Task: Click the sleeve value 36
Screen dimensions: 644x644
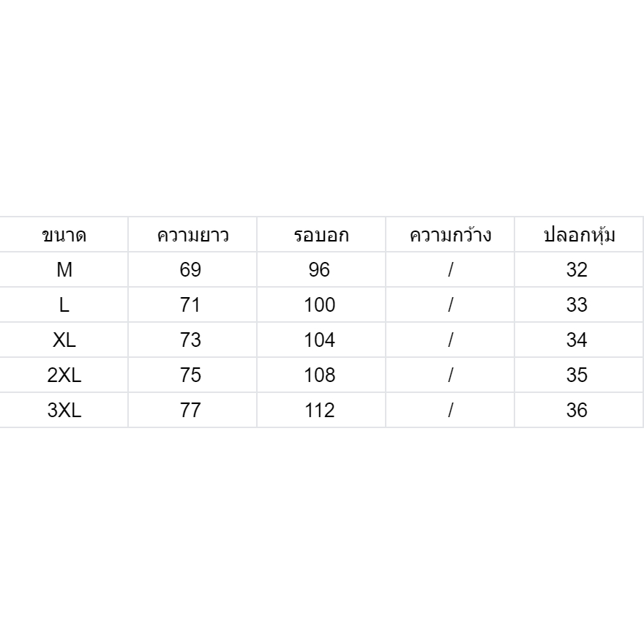Action: tap(579, 410)
